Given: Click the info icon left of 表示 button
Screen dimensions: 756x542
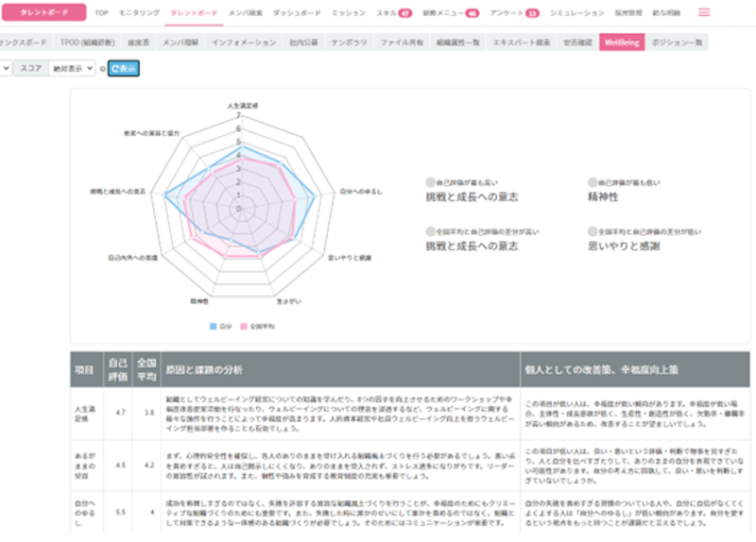Looking at the screenshot, I should 102,69.
